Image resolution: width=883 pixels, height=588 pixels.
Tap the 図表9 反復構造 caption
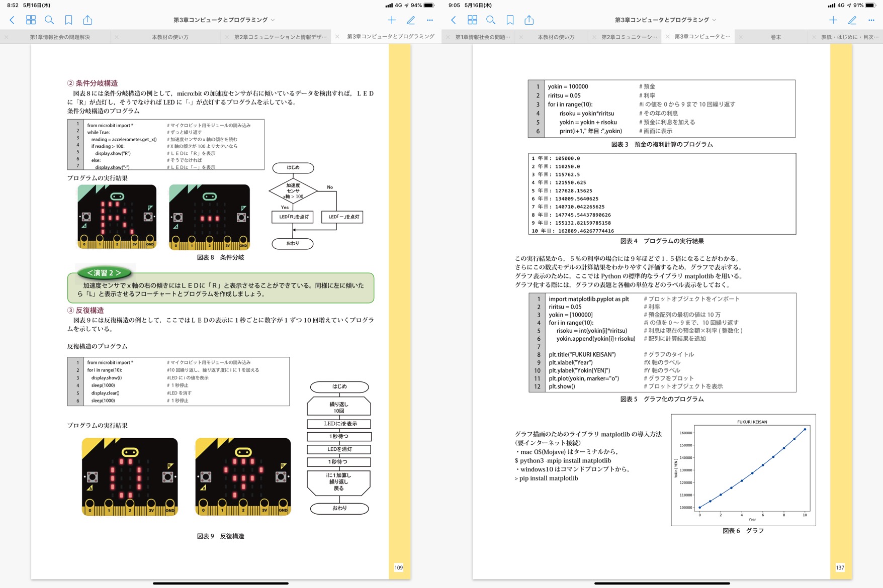(220, 536)
